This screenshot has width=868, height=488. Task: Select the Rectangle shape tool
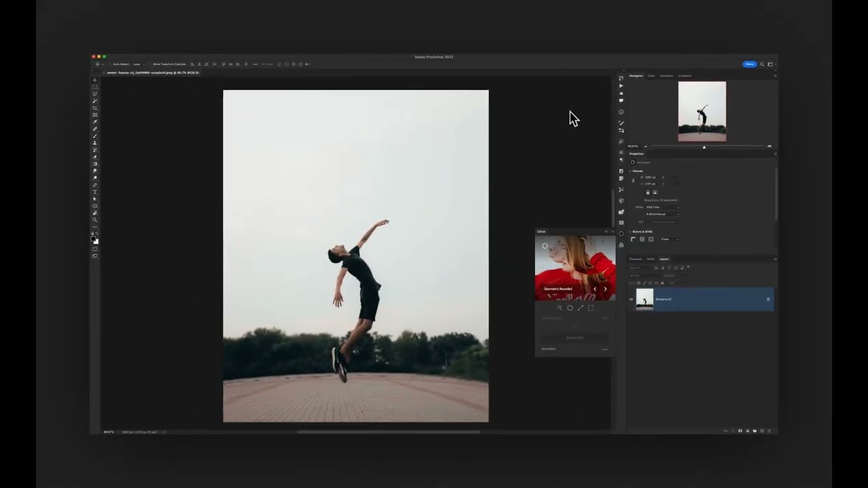click(x=94, y=206)
